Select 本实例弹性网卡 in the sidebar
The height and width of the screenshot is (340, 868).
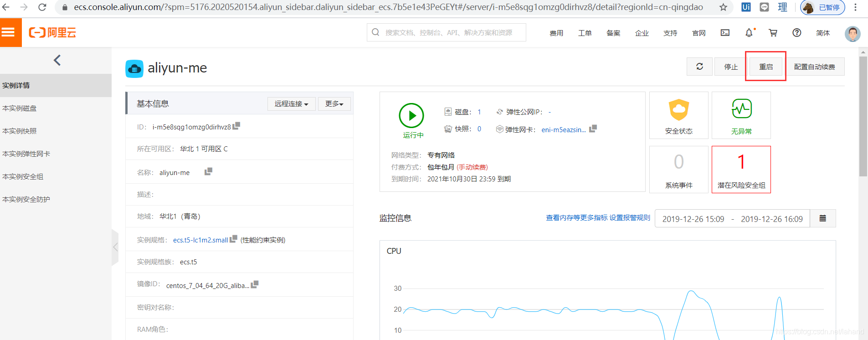(x=56, y=154)
